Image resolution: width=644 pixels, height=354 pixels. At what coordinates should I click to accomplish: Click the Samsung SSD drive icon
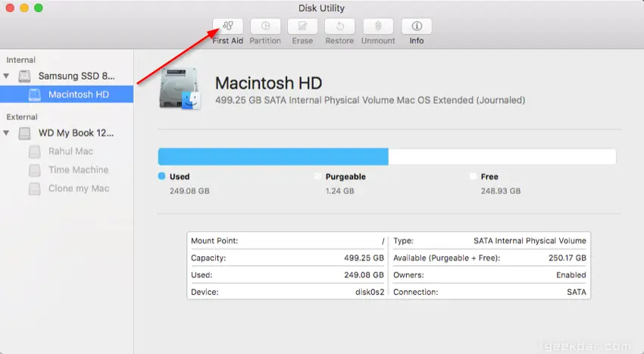[x=25, y=76]
